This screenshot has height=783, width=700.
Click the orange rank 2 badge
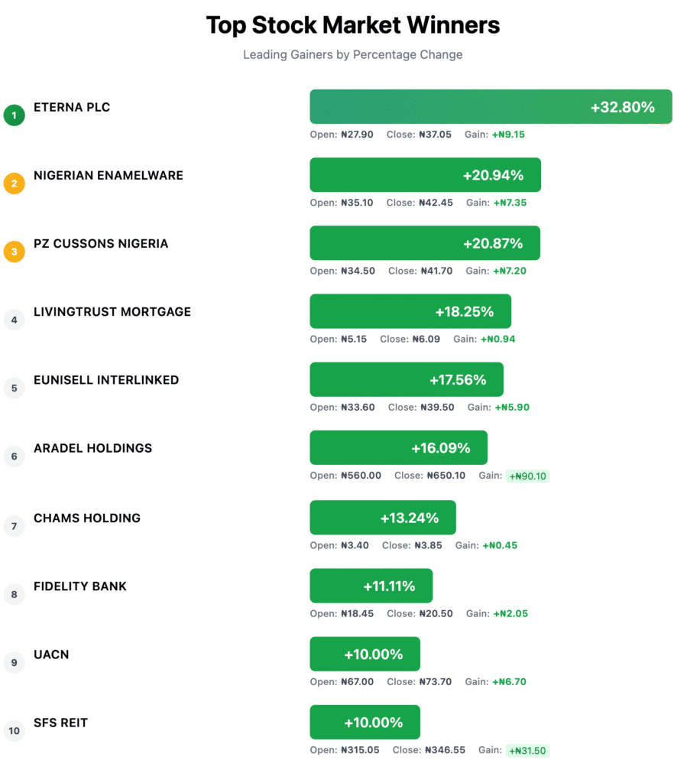tap(14, 184)
